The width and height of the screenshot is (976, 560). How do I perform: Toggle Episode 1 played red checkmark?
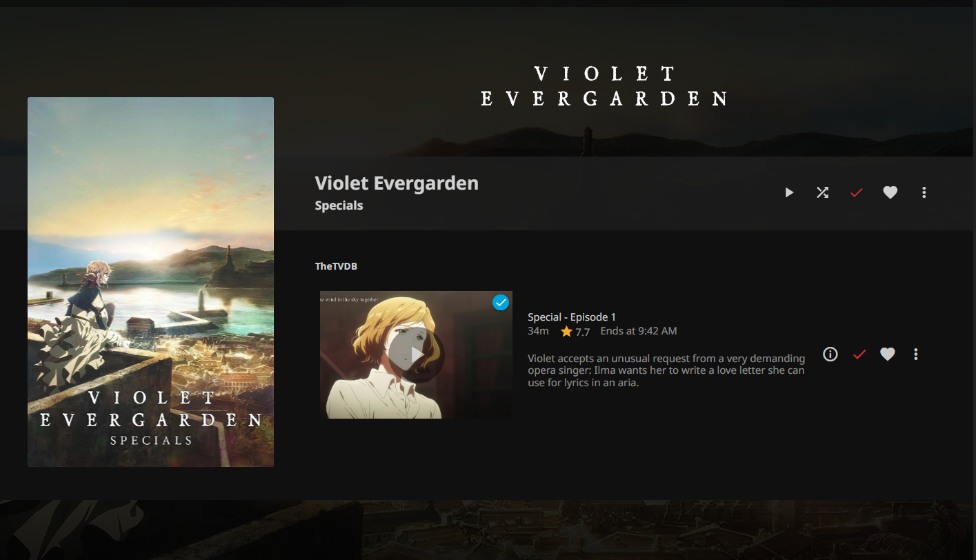tap(859, 354)
